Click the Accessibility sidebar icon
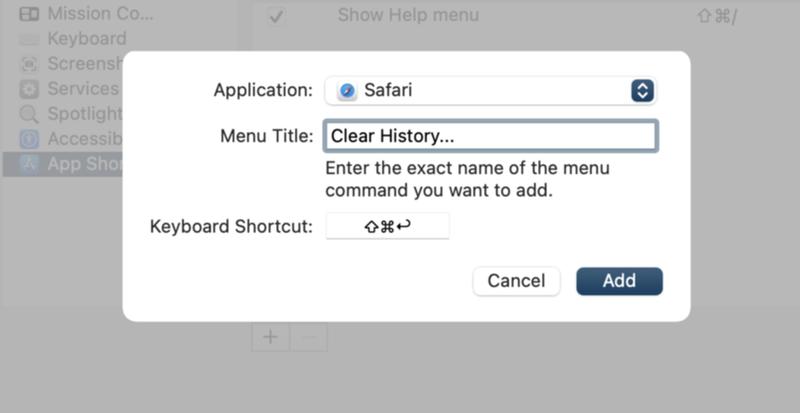Image resolution: width=800 pixels, height=413 pixels. click(29, 139)
